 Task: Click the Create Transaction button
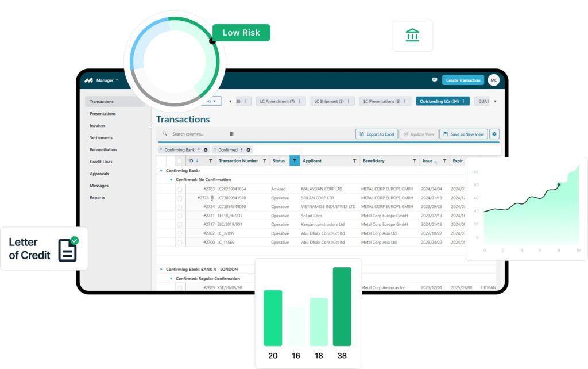463,80
